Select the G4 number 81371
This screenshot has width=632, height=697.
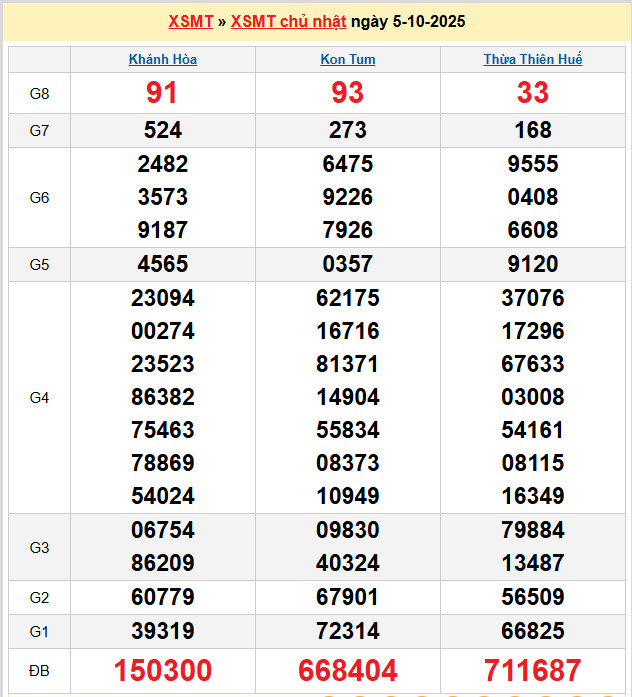coord(348,364)
